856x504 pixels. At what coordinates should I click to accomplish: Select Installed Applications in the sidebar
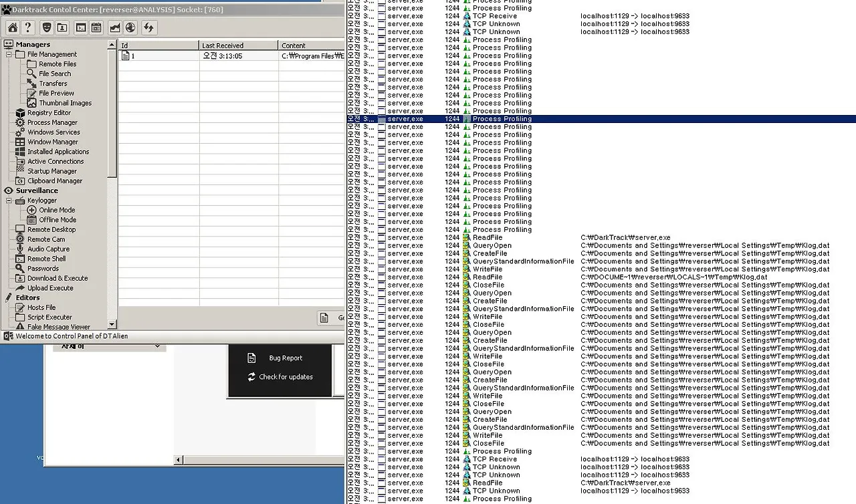pyautogui.click(x=58, y=152)
